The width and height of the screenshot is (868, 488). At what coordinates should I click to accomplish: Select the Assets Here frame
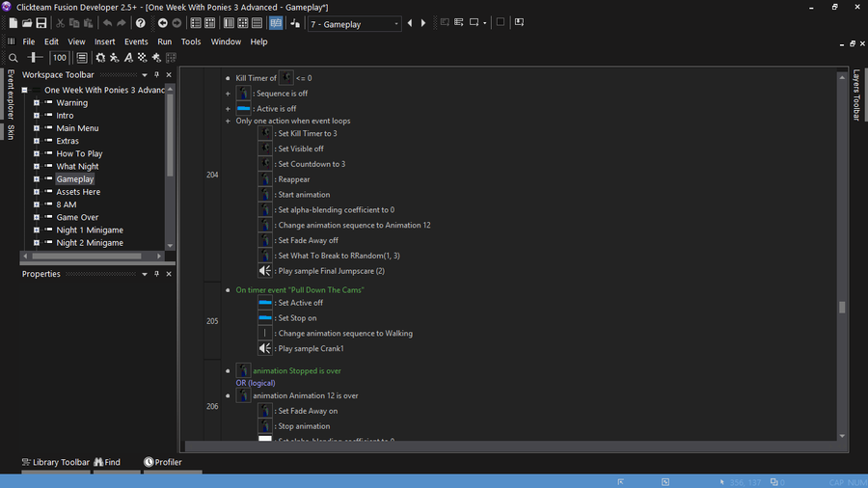pos(78,192)
